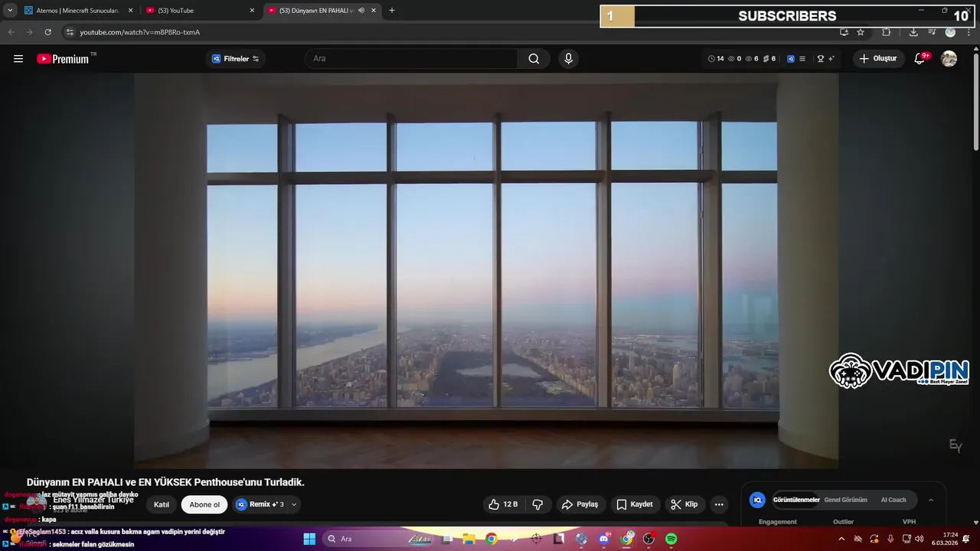This screenshot has height=551, width=980.
Task: Open Discord from the taskbar
Action: click(x=604, y=539)
